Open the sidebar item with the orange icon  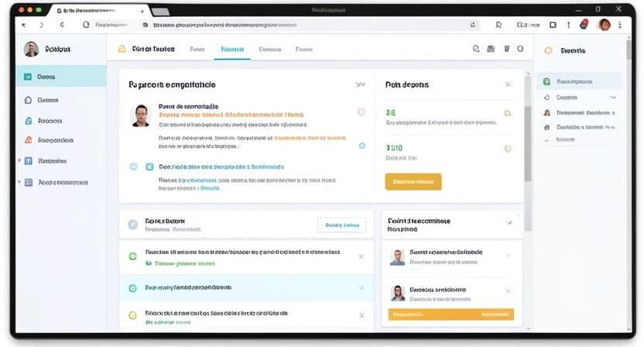(x=61, y=140)
